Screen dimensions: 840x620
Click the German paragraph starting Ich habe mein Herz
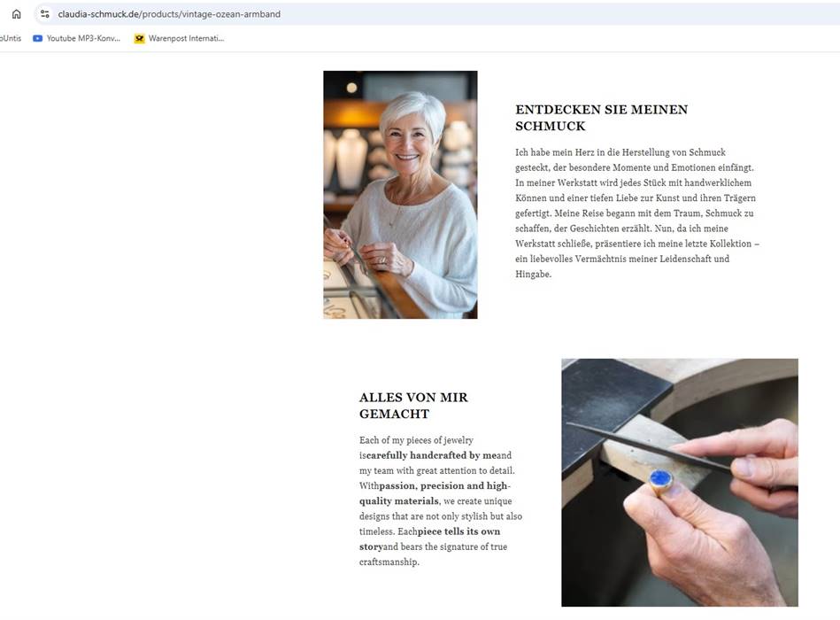coord(637,213)
